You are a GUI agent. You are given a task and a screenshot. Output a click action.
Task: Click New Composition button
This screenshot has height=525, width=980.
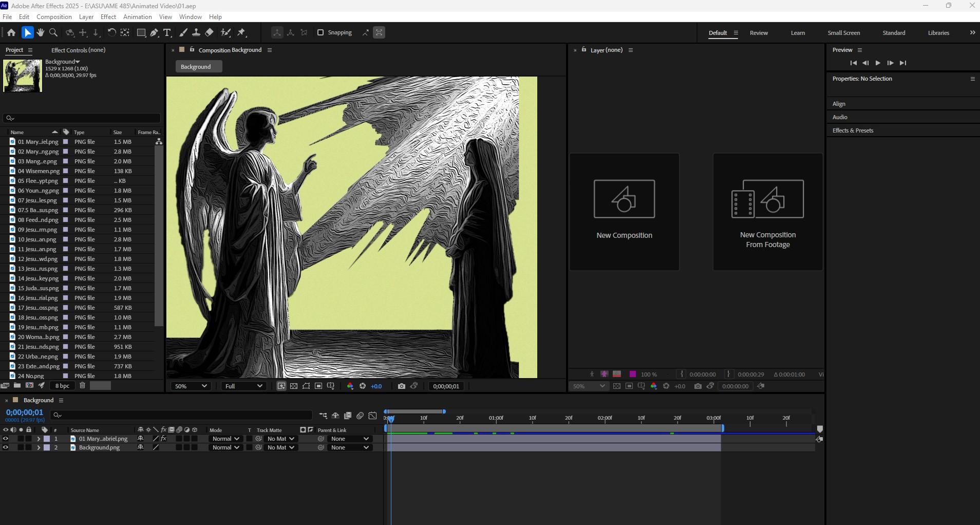coord(624,212)
